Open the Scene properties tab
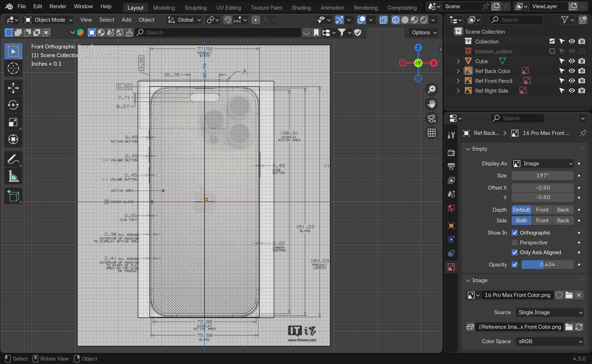Screen dimensions: 592x364 [x=451, y=194]
